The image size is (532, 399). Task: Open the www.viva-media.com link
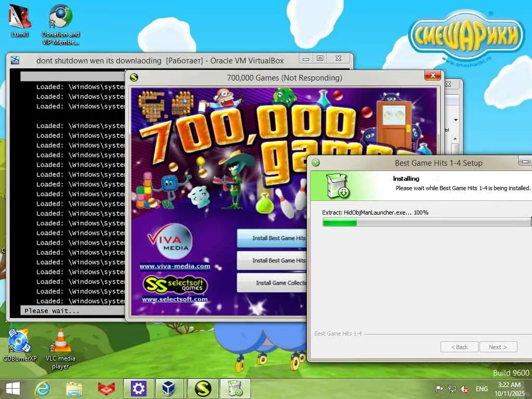(x=175, y=266)
